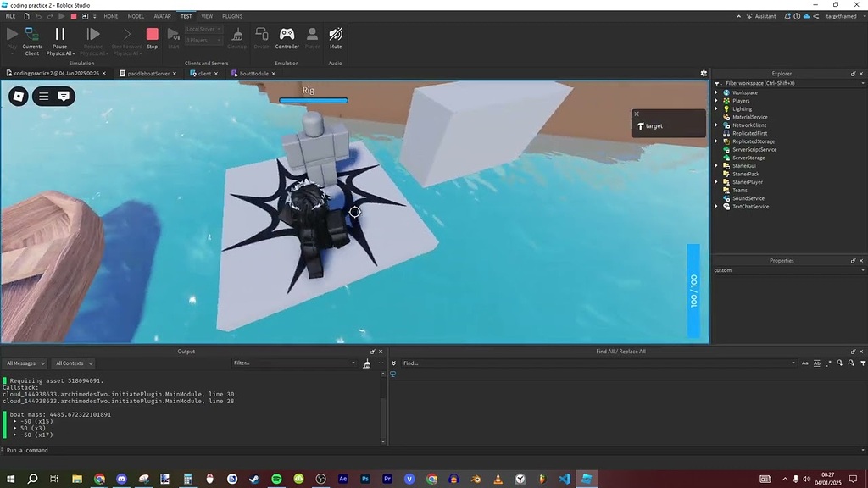The image size is (868, 488).
Task: Click the 100 / 100 health bar
Action: [693, 291]
